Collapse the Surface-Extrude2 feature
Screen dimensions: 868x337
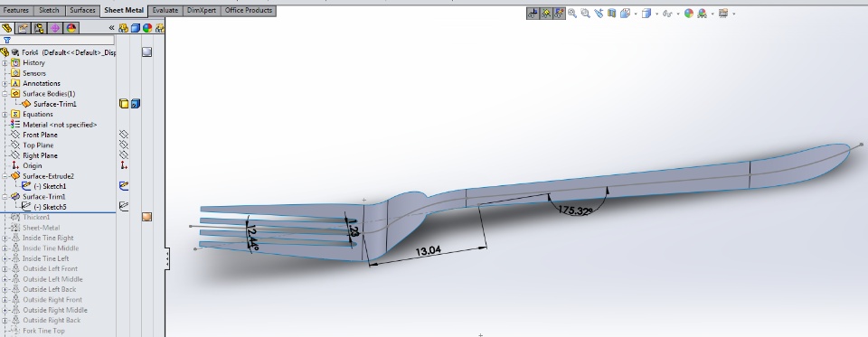(x=5, y=176)
